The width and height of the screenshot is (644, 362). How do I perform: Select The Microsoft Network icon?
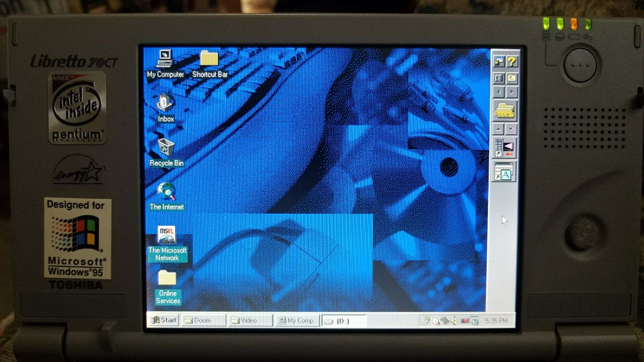coord(167,244)
